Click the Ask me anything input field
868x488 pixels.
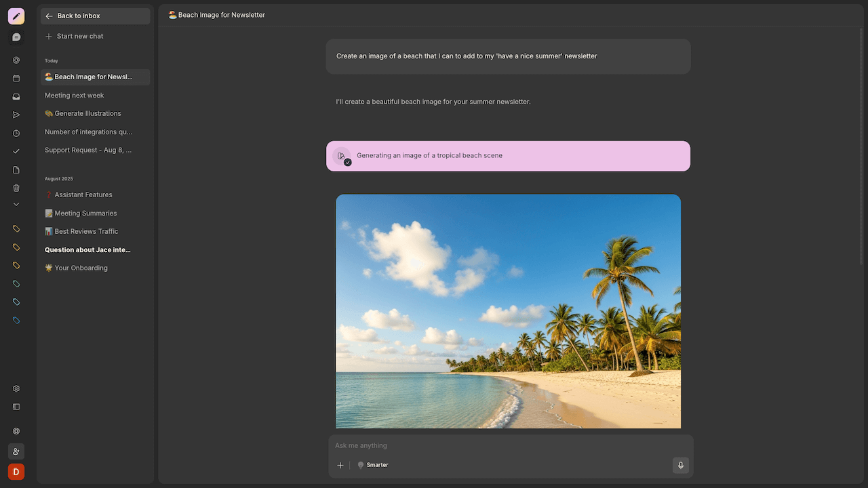[509, 446]
